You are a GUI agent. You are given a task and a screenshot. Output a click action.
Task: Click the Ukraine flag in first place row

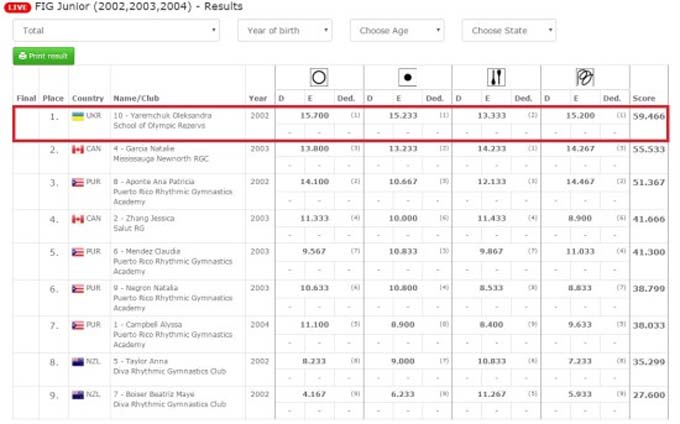78,116
